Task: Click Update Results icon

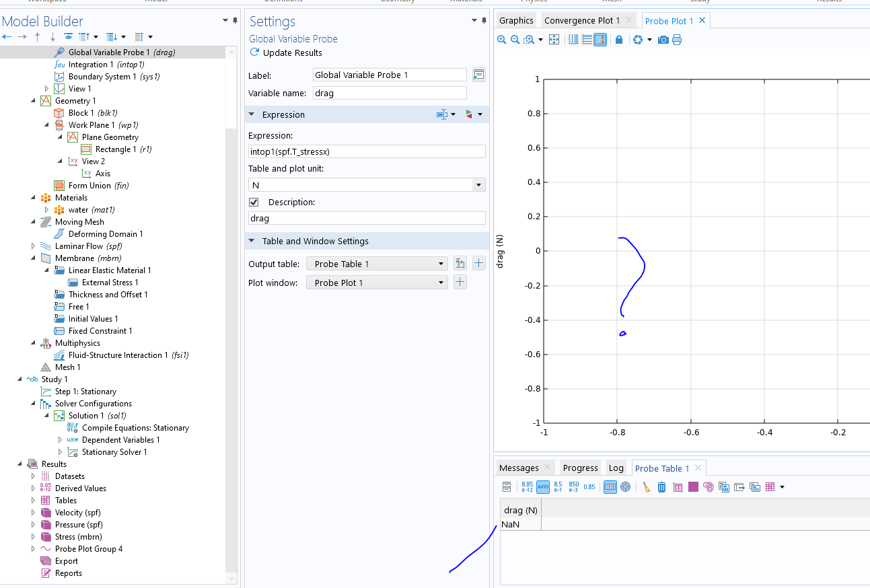Action: tap(254, 52)
